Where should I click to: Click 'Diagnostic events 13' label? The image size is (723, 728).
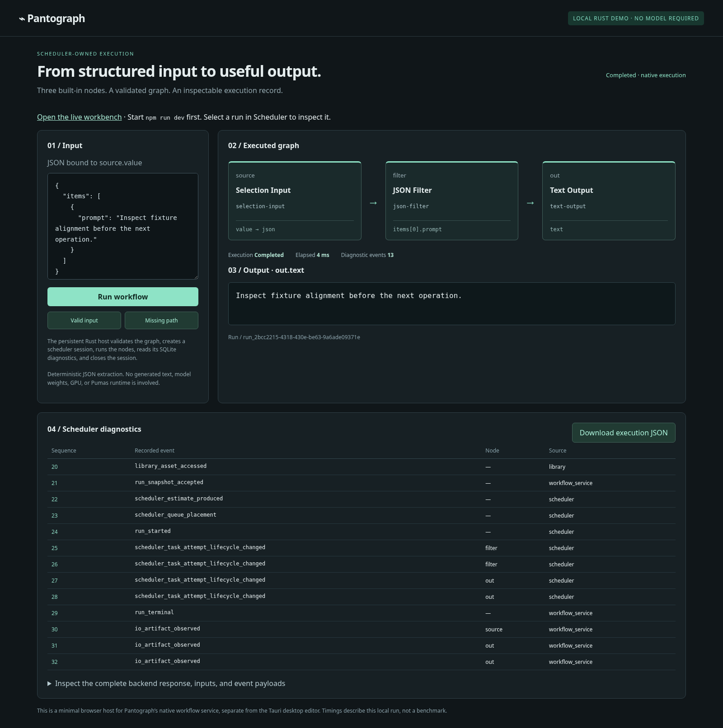tap(367, 255)
